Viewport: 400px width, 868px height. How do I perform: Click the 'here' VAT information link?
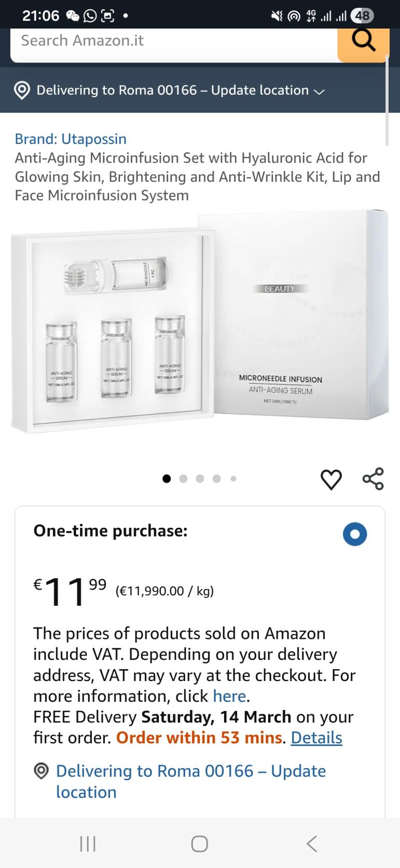[x=229, y=696]
